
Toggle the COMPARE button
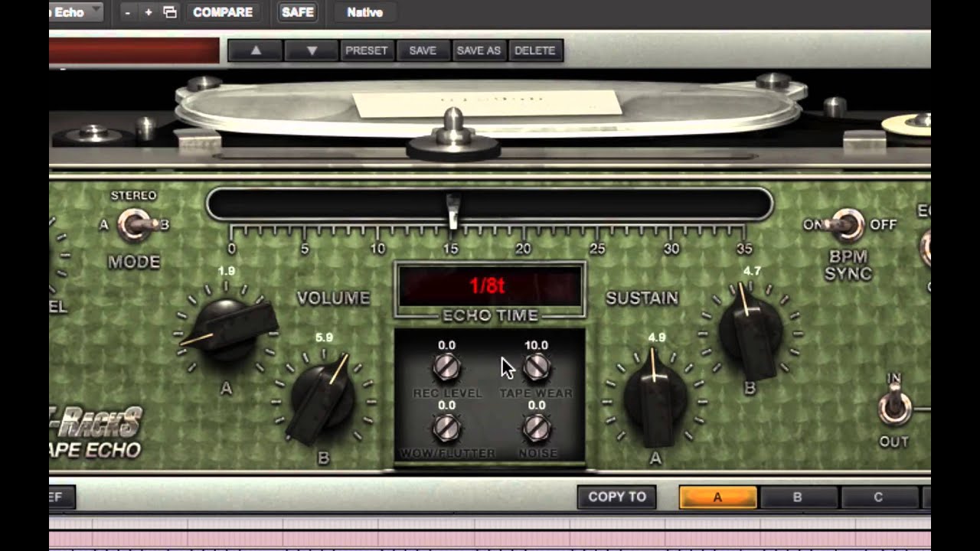point(223,12)
